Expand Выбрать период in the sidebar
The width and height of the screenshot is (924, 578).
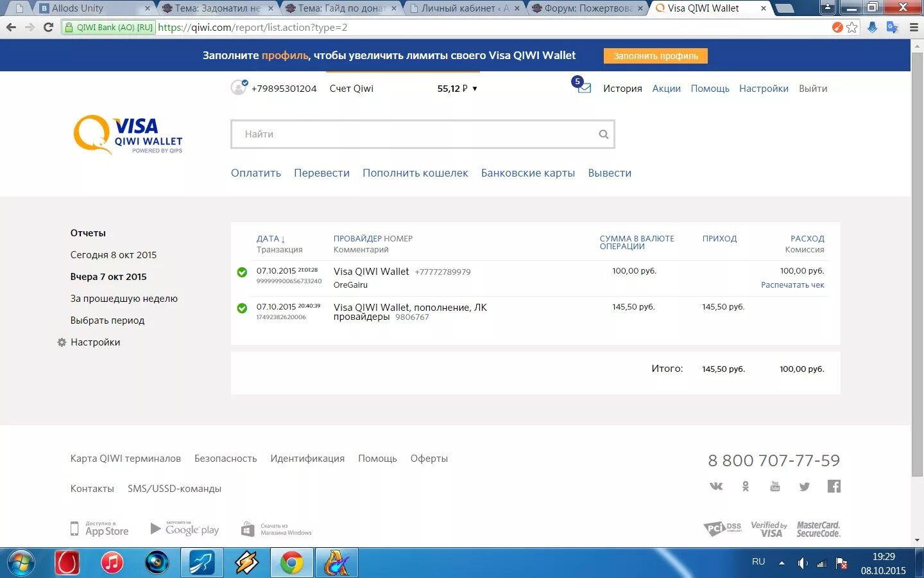point(107,320)
